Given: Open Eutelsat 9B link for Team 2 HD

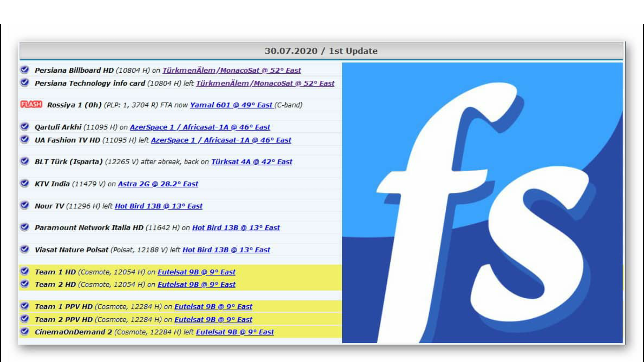Looking at the screenshot, I should tap(197, 285).
